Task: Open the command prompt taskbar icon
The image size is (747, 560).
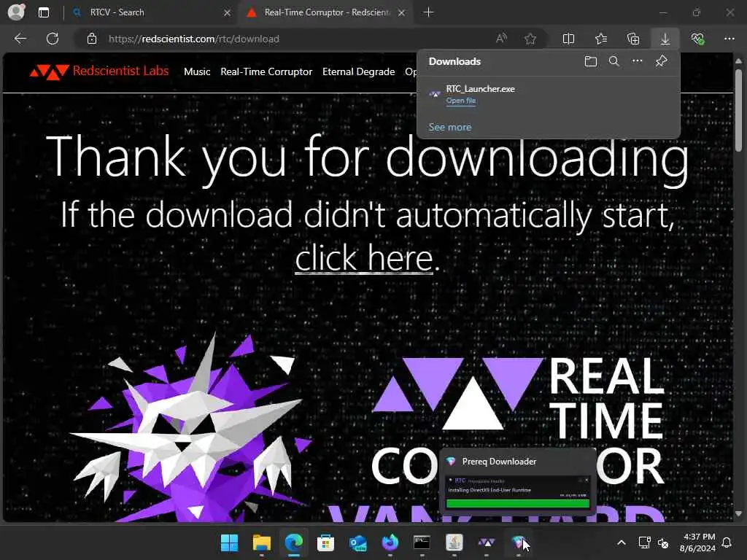Action: coord(422,542)
